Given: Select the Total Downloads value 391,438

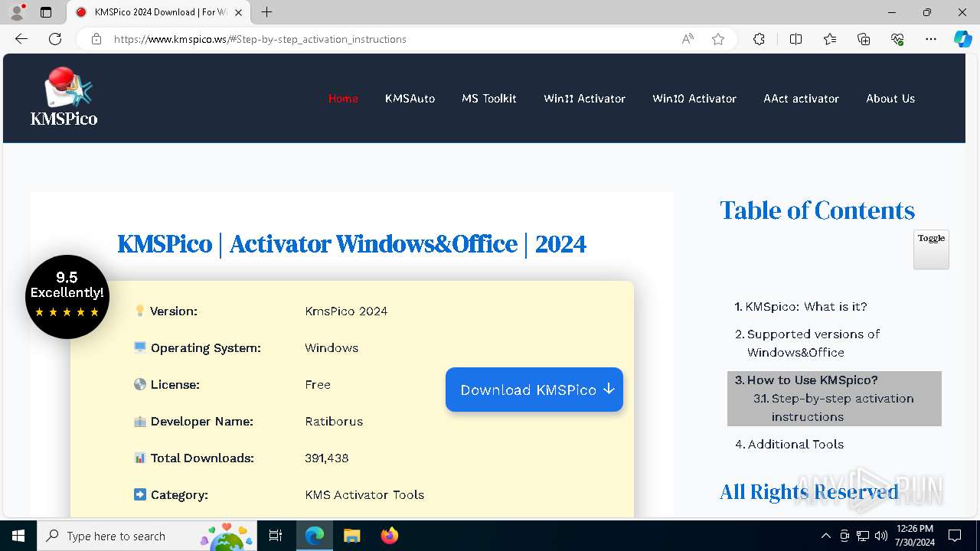Looking at the screenshot, I should tap(327, 458).
